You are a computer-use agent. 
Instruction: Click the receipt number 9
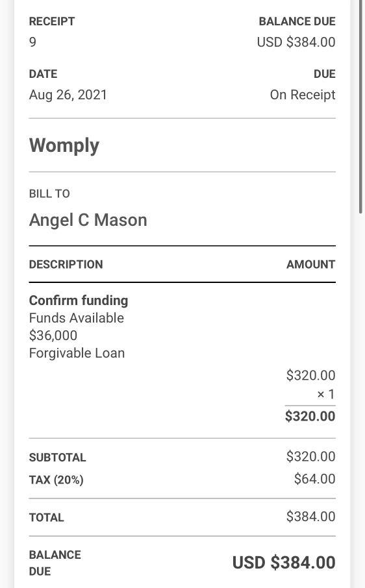[x=32, y=42]
